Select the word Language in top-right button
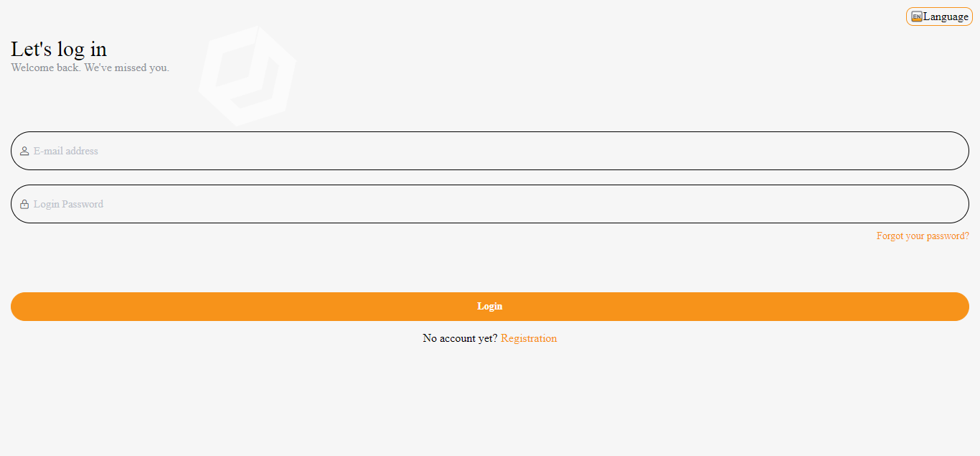This screenshot has width=980, height=456. tap(946, 17)
